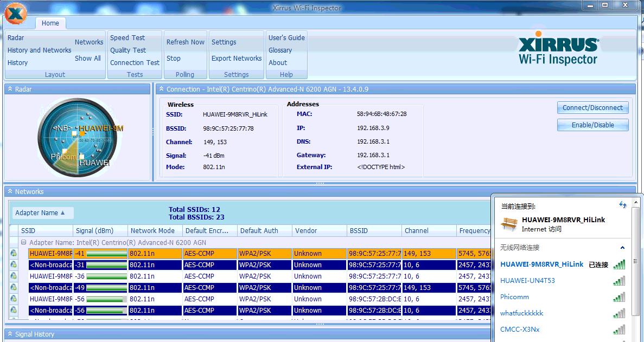Sort by the Channel column header
The image size is (644, 342).
429,231
